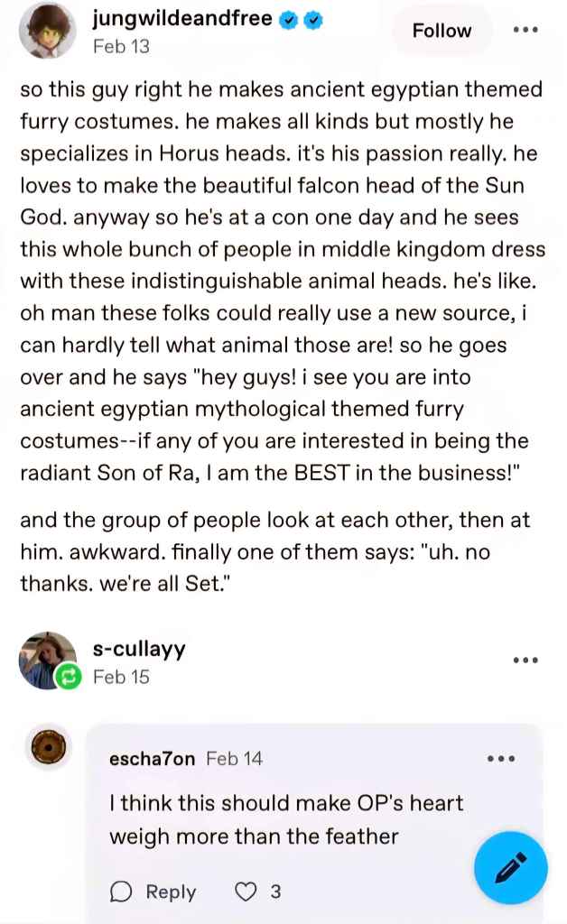567x924 pixels.
Task: Open s-cullayy reblog options menu
Action: point(525,661)
